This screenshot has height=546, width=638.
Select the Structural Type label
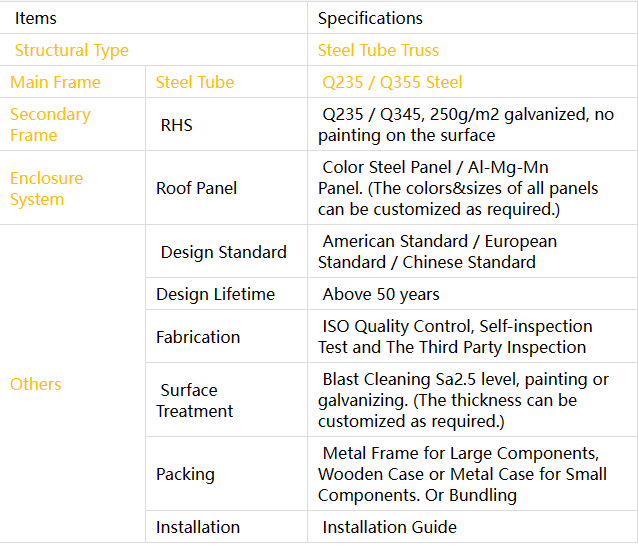(71, 50)
